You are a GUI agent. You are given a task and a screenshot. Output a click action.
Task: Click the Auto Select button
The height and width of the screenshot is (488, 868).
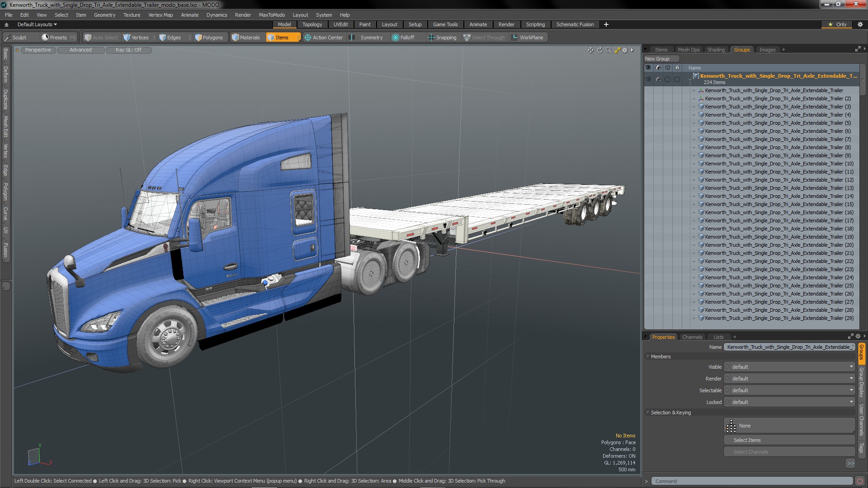(x=101, y=38)
